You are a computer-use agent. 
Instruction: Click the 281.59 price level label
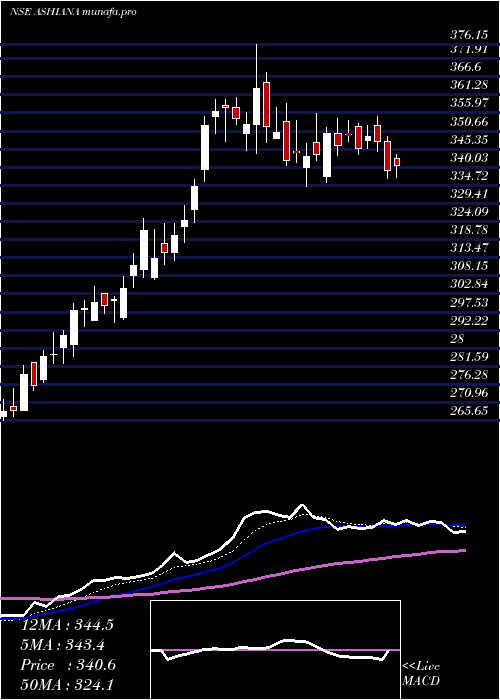tap(468, 357)
